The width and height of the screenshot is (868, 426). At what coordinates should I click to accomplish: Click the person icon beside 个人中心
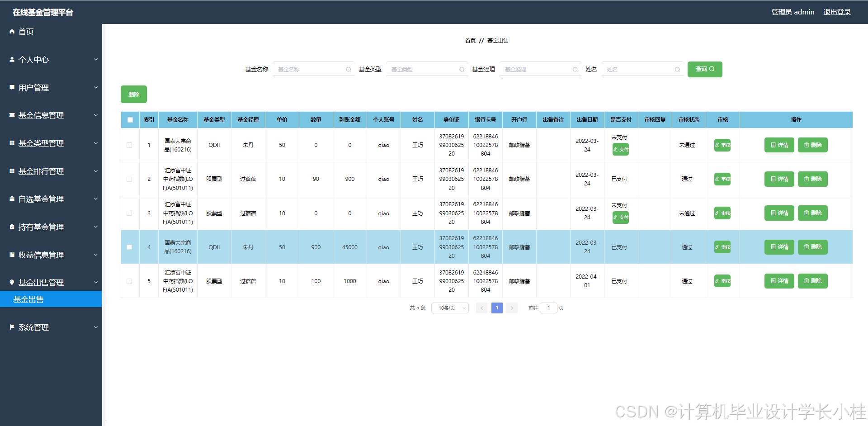coord(12,59)
